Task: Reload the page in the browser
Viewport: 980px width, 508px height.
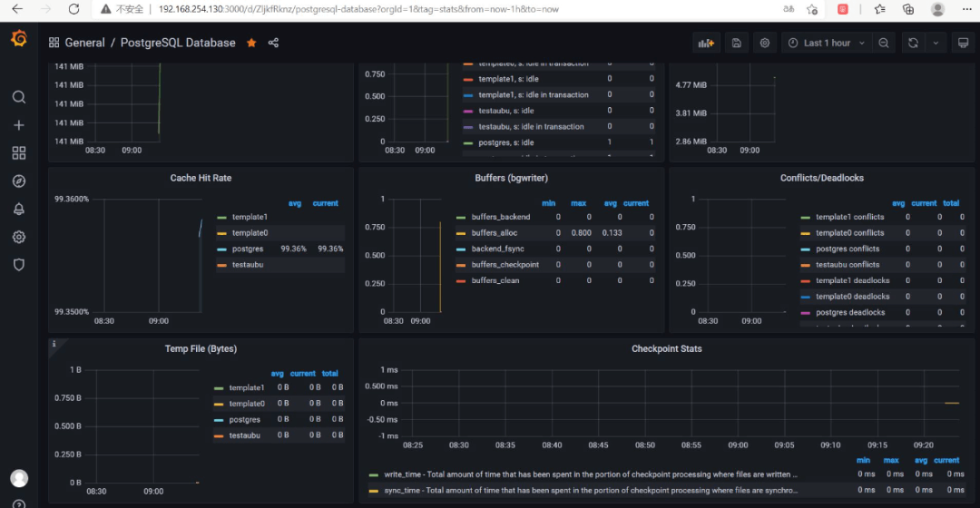Action: click(73, 9)
